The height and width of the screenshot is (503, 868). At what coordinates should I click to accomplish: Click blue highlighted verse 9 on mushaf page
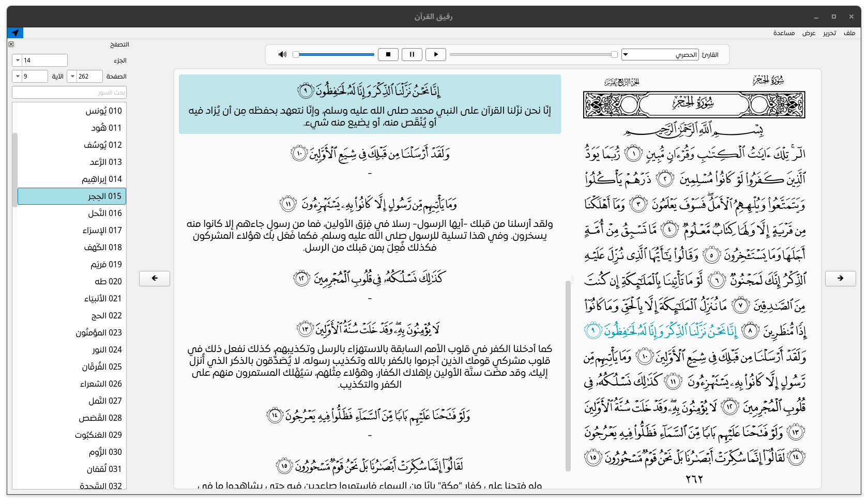(x=661, y=330)
